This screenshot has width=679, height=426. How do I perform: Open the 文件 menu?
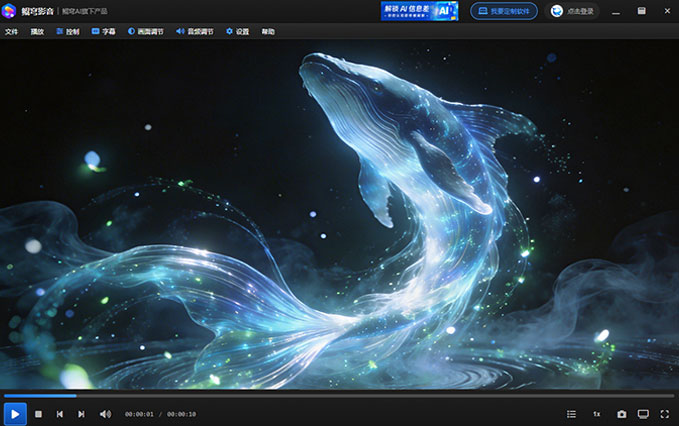click(12, 32)
